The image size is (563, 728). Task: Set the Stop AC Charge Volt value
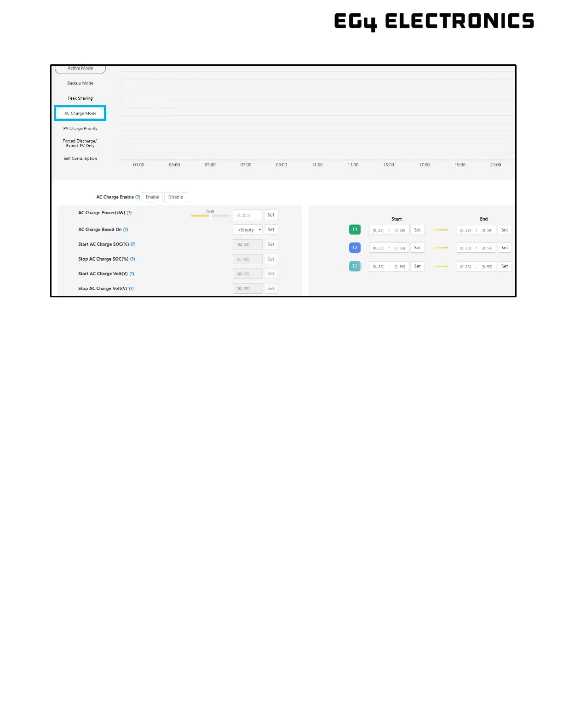click(271, 289)
